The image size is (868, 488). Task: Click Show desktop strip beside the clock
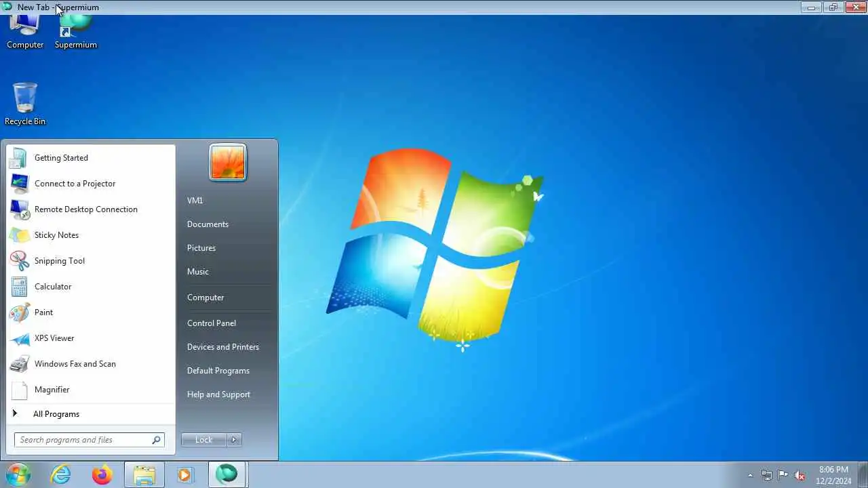coord(863,475)
